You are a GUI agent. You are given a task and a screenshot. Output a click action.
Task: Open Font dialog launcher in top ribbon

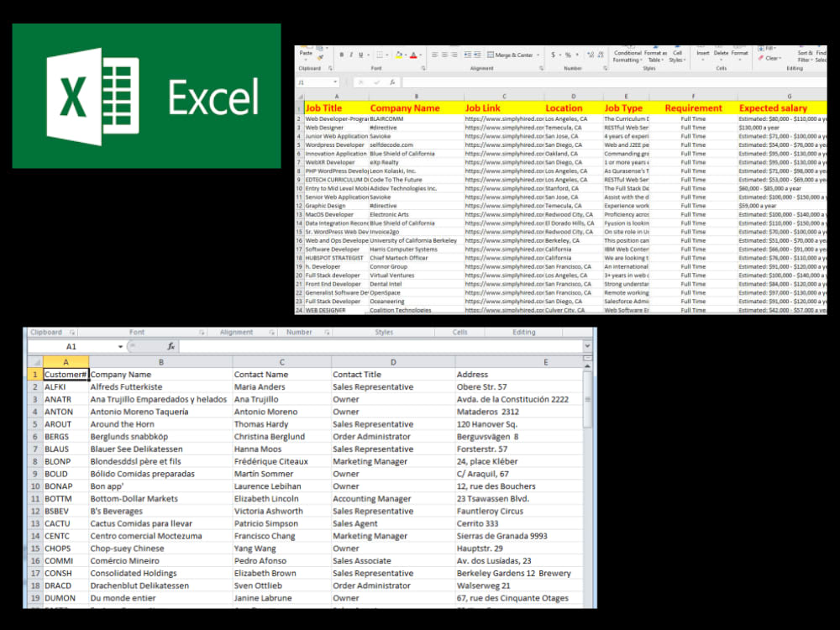(423, 69)
